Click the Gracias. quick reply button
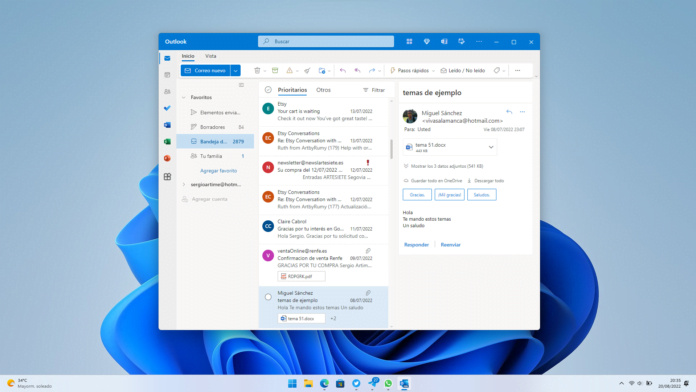Screen dimensions: 696x392 [417, 195]
